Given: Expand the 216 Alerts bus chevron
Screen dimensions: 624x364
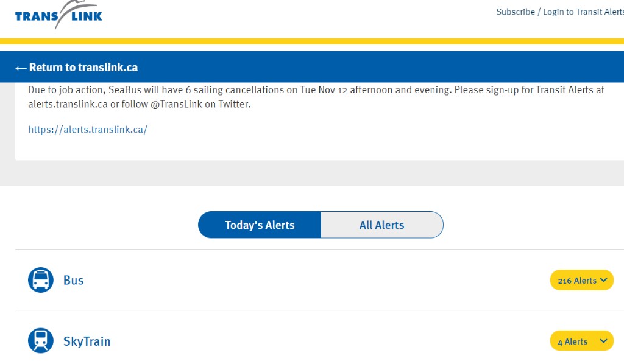Looking at the screenshot, I should click(x=604, y=280).
